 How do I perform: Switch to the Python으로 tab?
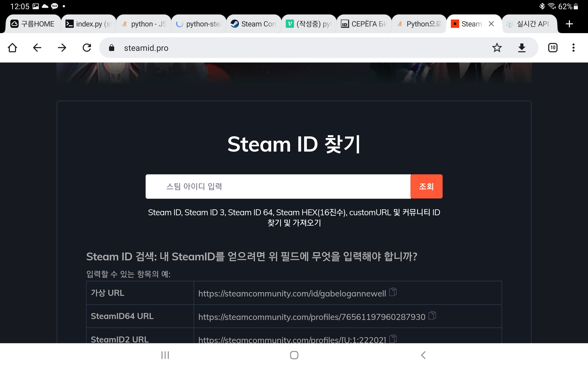coord(419,24)
